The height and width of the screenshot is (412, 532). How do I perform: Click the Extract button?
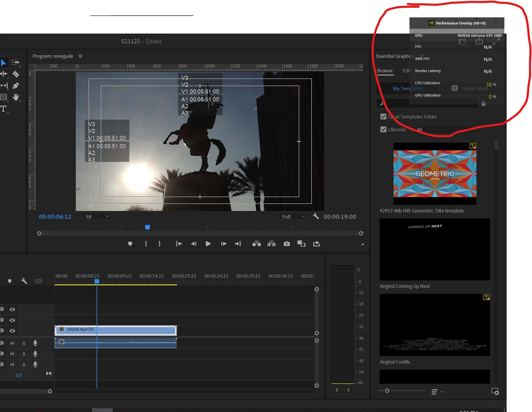click(272, 244)
